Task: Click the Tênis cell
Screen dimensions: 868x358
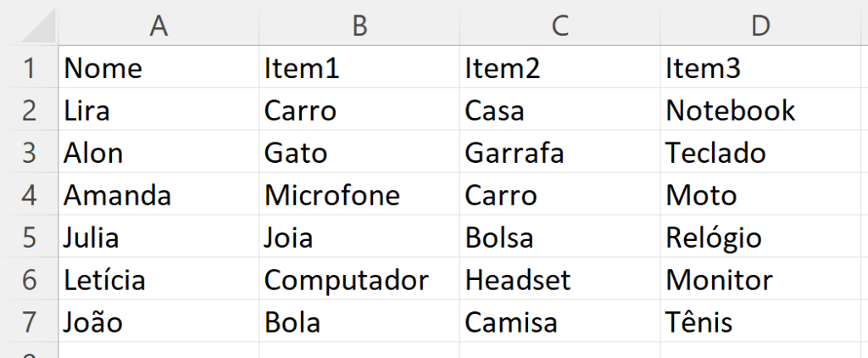Action: [760, 322]
